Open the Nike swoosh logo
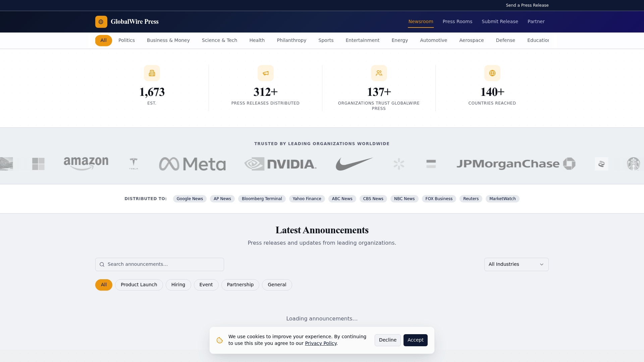This screenshot has height=362, width=644. 355,164
